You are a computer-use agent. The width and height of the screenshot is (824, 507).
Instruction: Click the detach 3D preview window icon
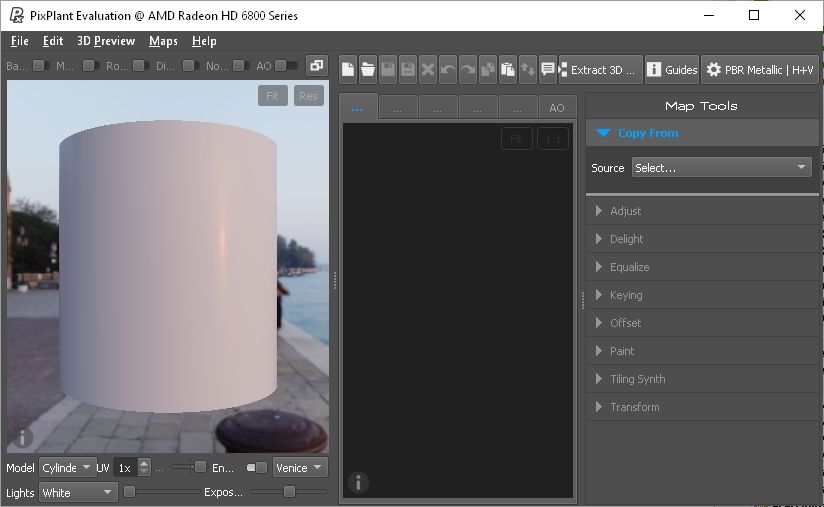(x=316, y=66)
